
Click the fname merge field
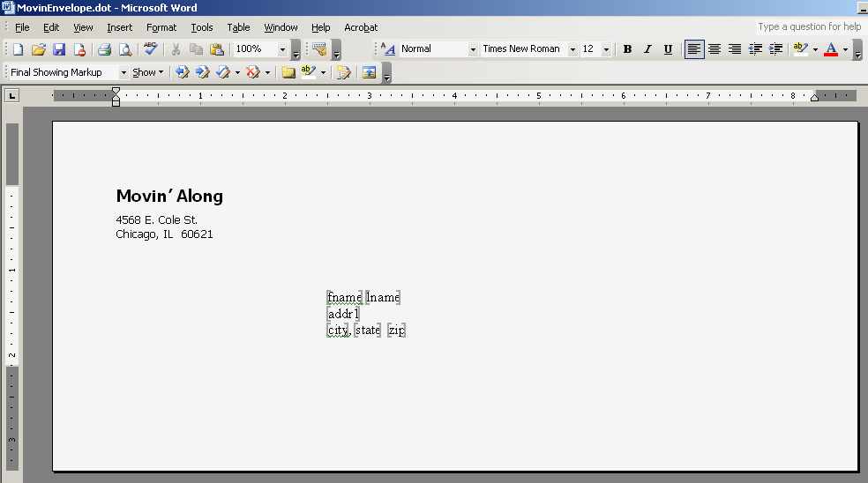point(345,298)
